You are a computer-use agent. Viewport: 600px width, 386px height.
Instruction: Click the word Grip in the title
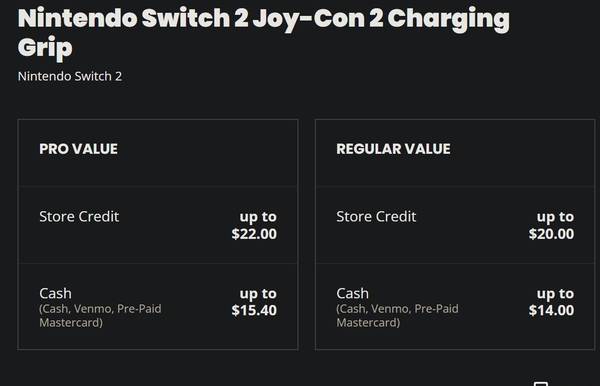pyautogui.click(x=45, y=48)
